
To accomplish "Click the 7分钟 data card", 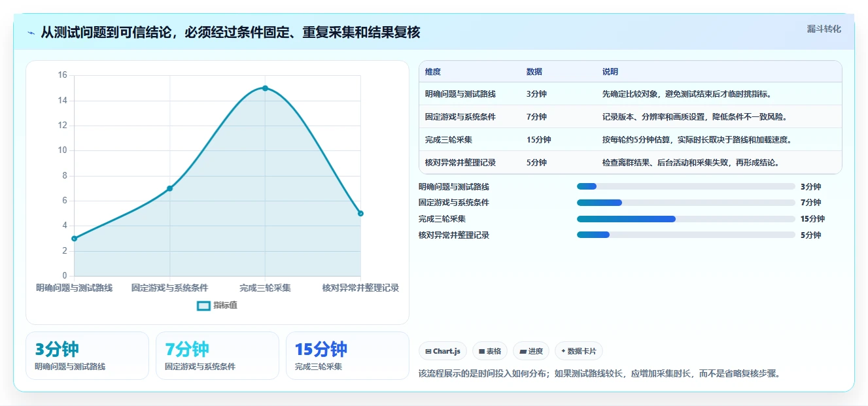I will tap(217, 356).
